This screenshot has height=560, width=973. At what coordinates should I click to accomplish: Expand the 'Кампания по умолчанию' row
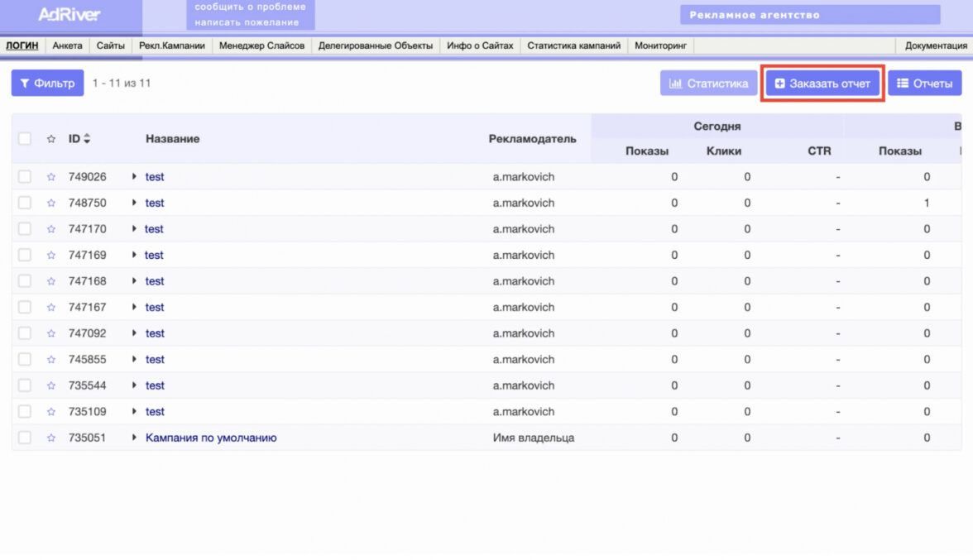pos(134,438)
